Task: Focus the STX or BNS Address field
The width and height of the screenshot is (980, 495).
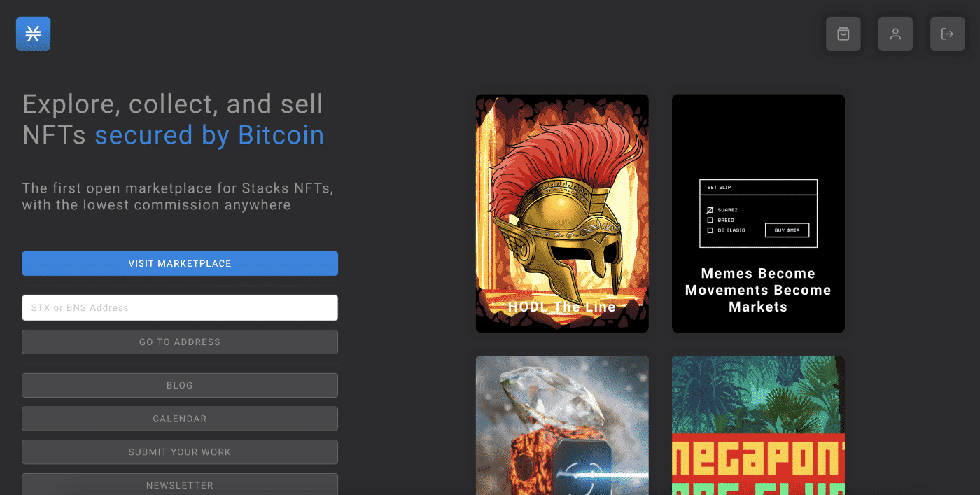Action: click(x=180, y=307)
